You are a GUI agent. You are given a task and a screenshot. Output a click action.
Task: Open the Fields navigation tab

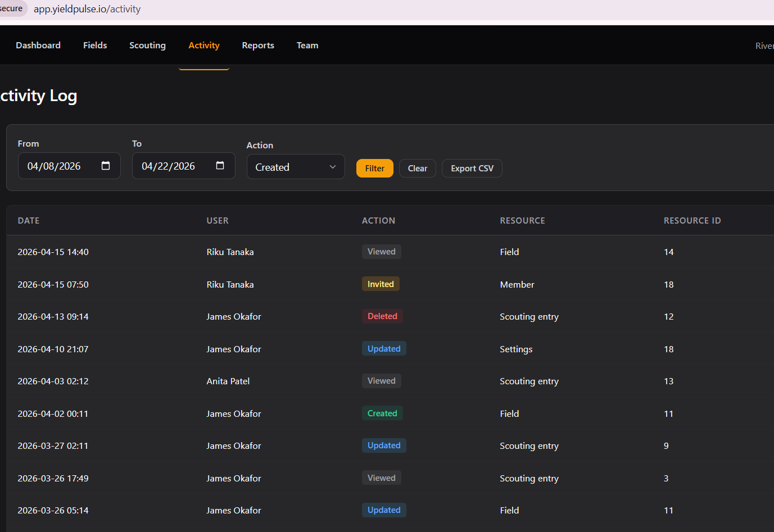[x=95, y=46]
